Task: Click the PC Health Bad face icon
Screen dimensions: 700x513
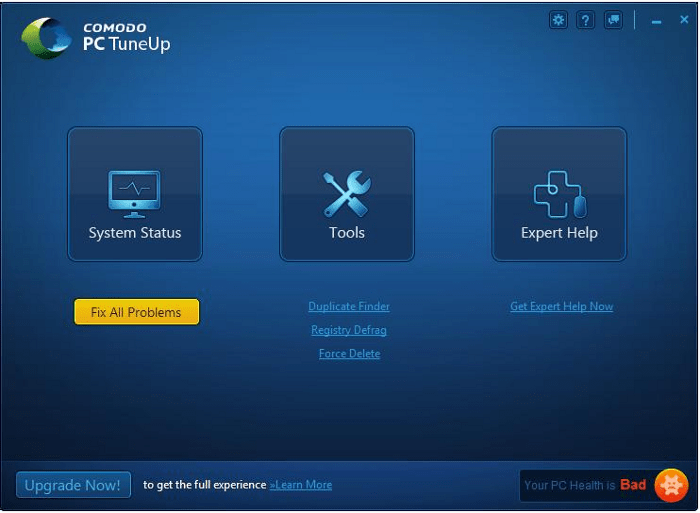Action: (x=671, y=485)
